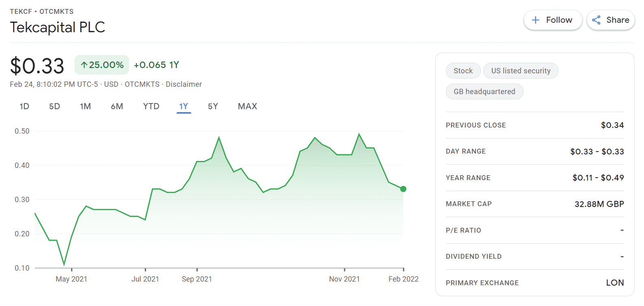644x306 pixels.
Task: Show the YTD chart range
Action: coord(151,106)
